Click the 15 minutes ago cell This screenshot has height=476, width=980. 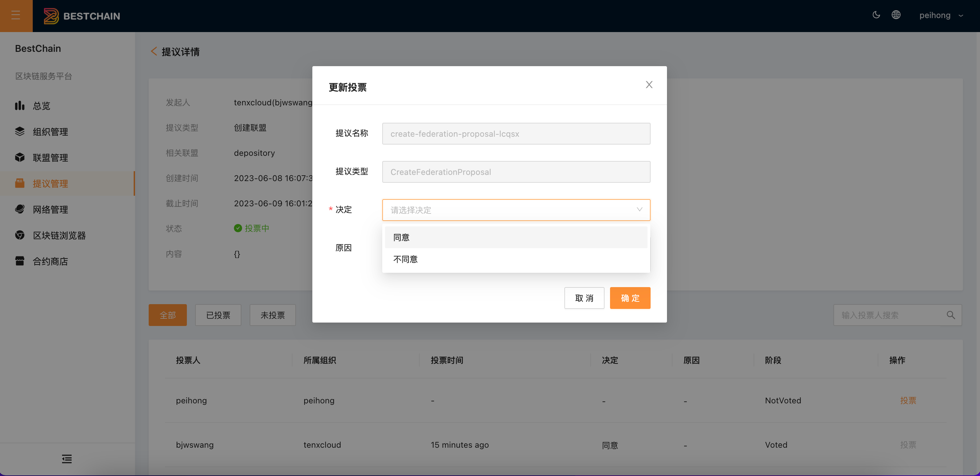[460, 445]
